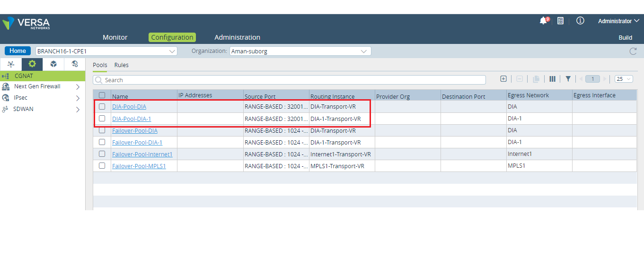Select the cube objects icon tab
Image resolution: width=644 pixels, height=274 pixels.
(x=53, y=64)
